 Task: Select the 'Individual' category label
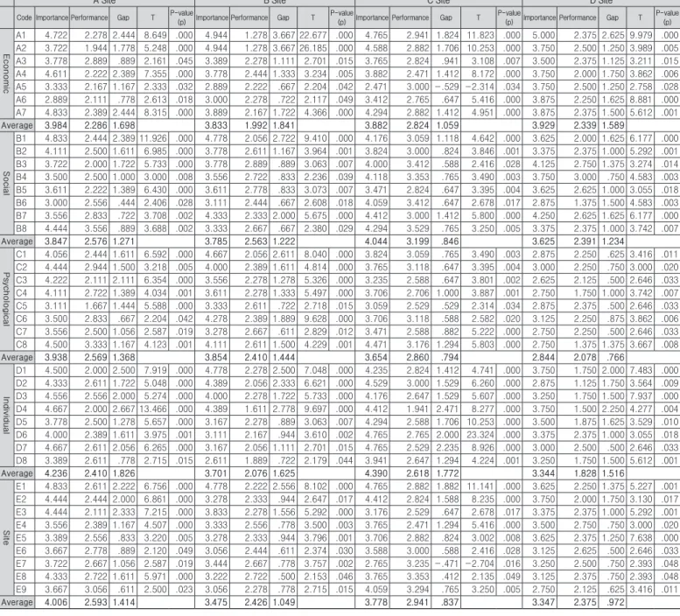pyautogui.click(x=6, y=416)
